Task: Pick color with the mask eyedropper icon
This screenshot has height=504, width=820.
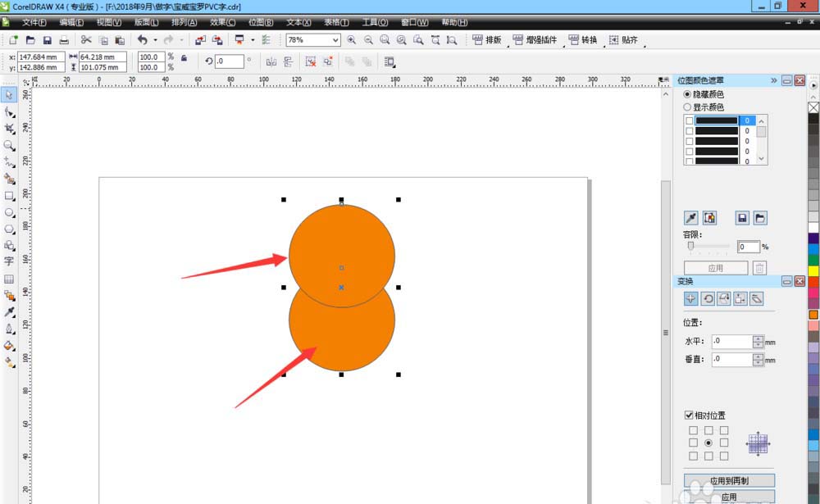Action: click(690, 218)
